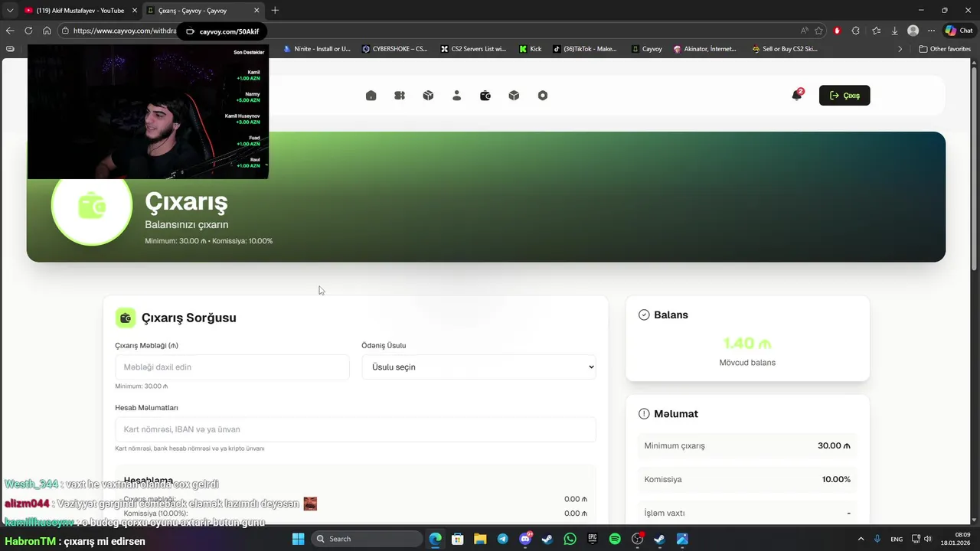Open the user profile icon in navigation
This screenshot has height=551, width=980.
pos(456,96)
